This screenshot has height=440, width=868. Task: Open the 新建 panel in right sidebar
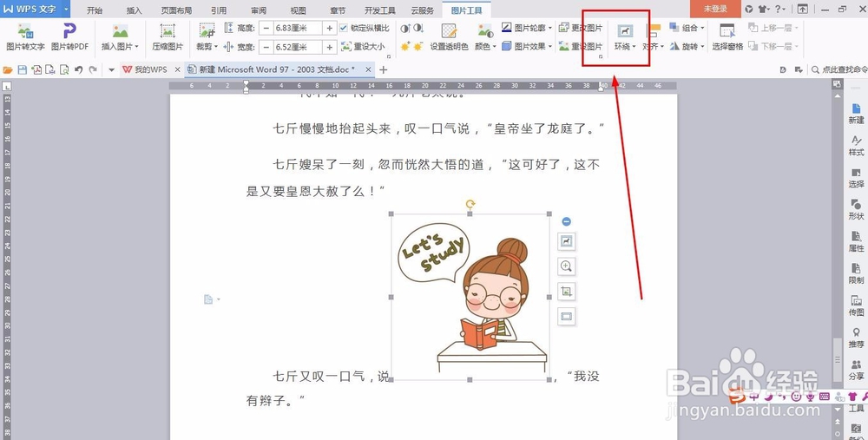[856, 114]
